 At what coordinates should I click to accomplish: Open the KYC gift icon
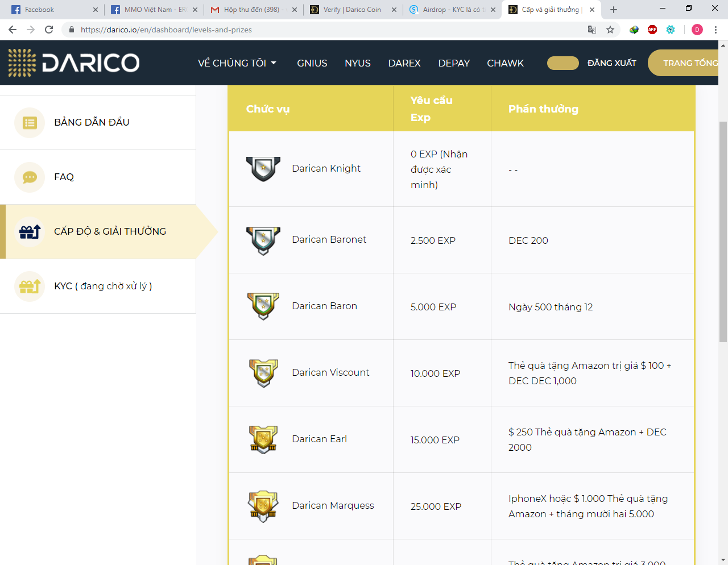30,286
